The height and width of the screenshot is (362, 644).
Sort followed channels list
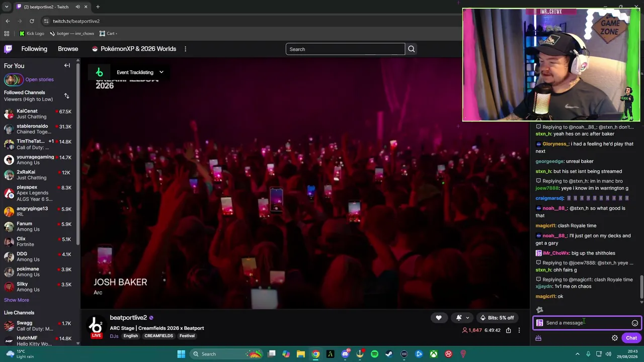[66, 96]
